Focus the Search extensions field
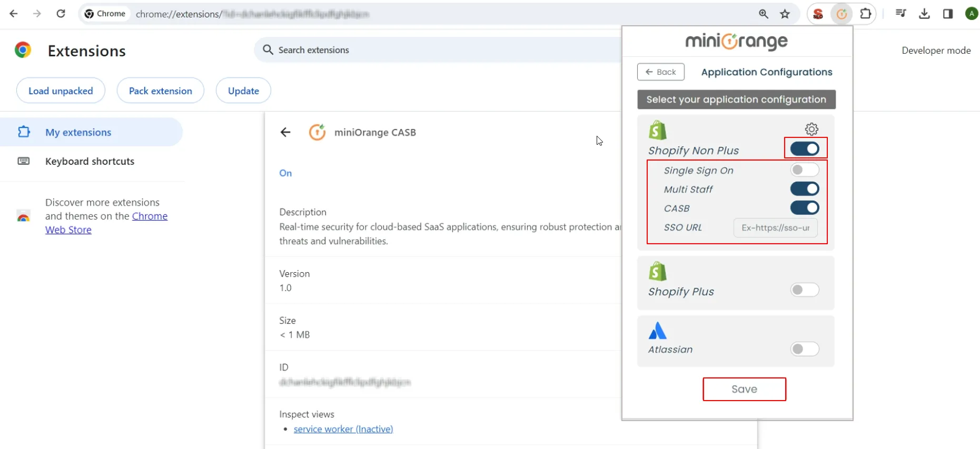Image resolution: width=980 pixels, height=449 pixels. pos(437,49)
